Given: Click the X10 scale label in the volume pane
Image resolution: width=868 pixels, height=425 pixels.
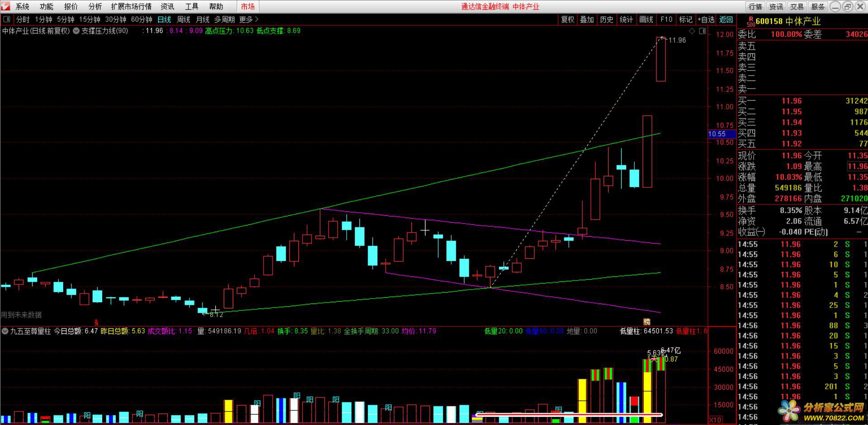Looking at the screenshot, I should tap(715, 420).
